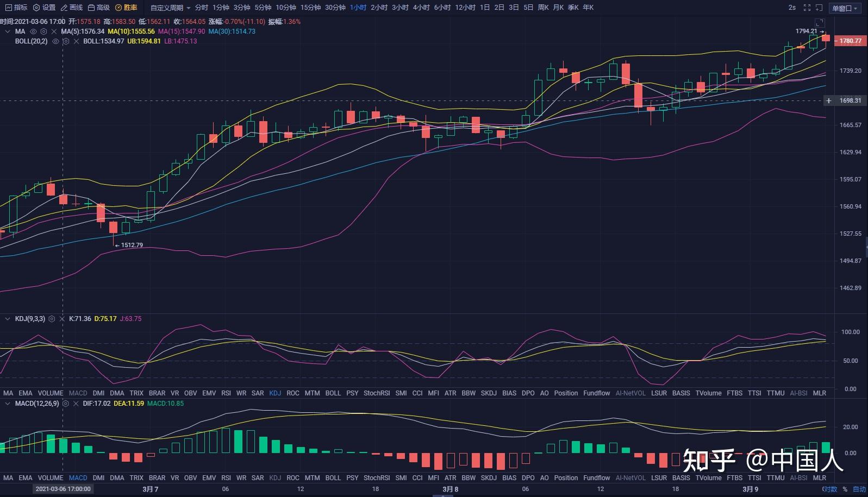Click the 高级 advanced button
Image resolution: width=868 pixels, height=497 pixels.
pyautogui.click(x=98, y=8)
